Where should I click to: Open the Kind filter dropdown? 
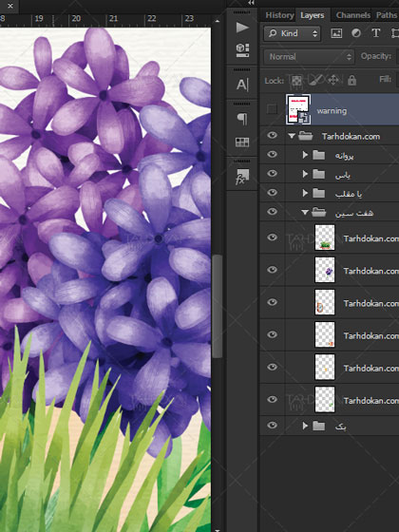point(293,33)
